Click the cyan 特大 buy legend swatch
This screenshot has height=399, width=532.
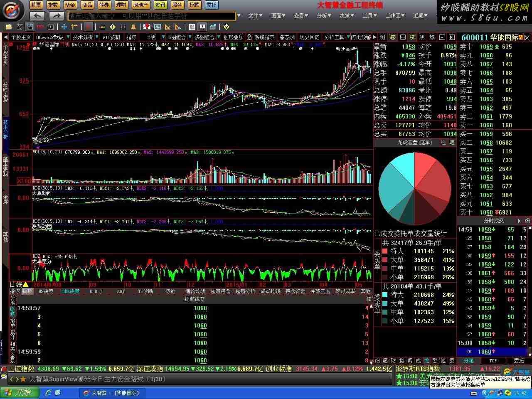click(385, 295)
